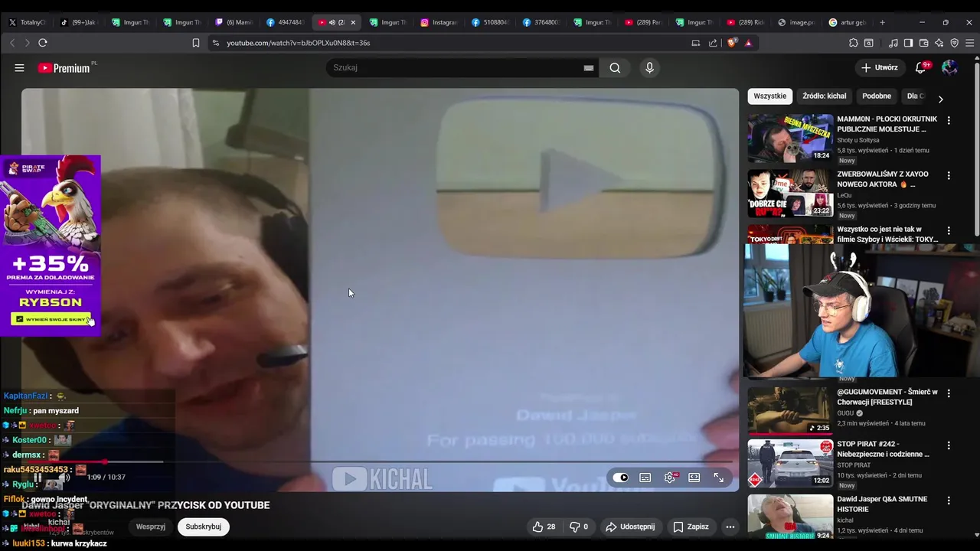Open browser extensions puzzle icon
The image size is (980, 551).
pyautogui.click(x=854, y=43)
